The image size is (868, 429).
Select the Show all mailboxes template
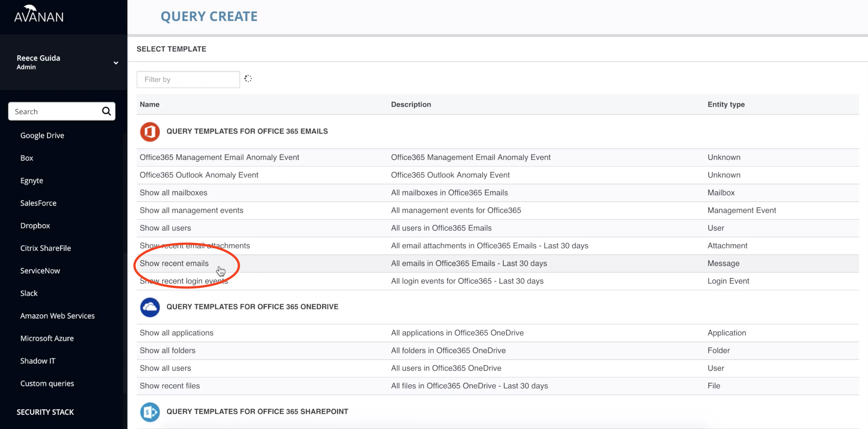click(173, 193)
